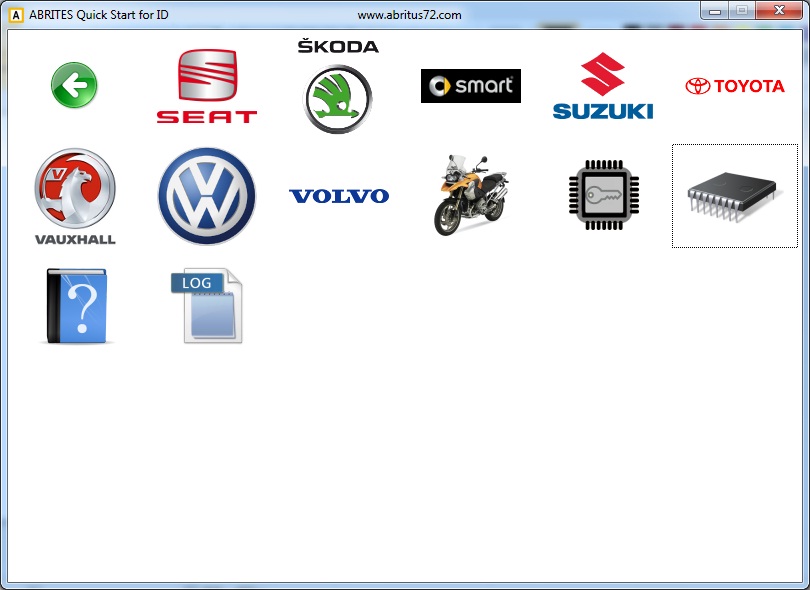Open the Vauxhall brand logo
This screenshot has width=810, height=590.
tap(75, 196)
